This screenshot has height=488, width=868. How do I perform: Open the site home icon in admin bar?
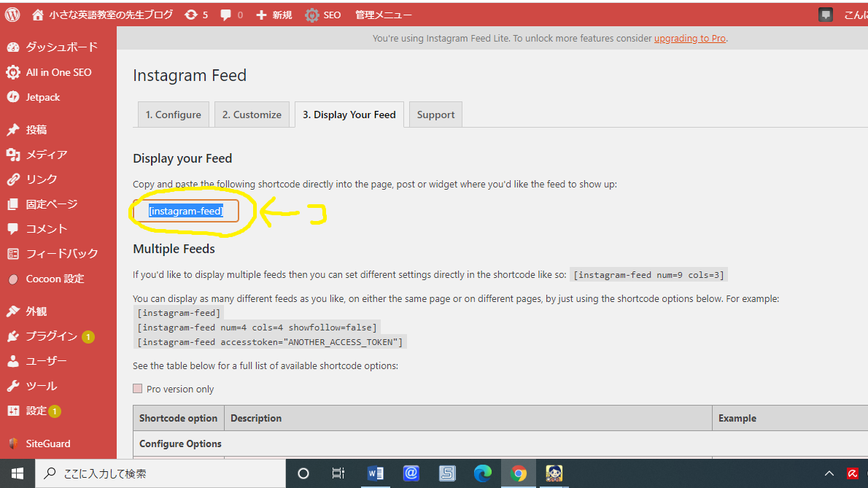pyautogui.click(x=37, y=15)
